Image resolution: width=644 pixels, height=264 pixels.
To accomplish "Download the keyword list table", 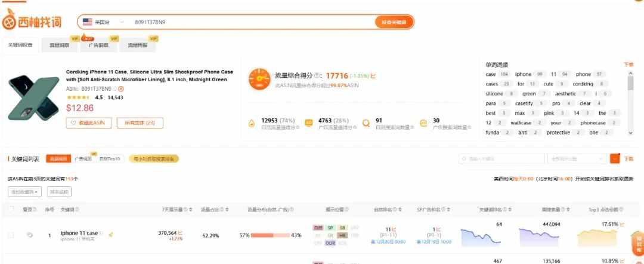I will coord(629,159).
